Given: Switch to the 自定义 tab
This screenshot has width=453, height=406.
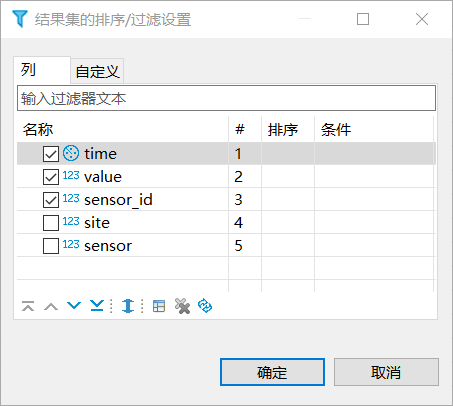Looking at the screenshot, I should pos(97,72).
